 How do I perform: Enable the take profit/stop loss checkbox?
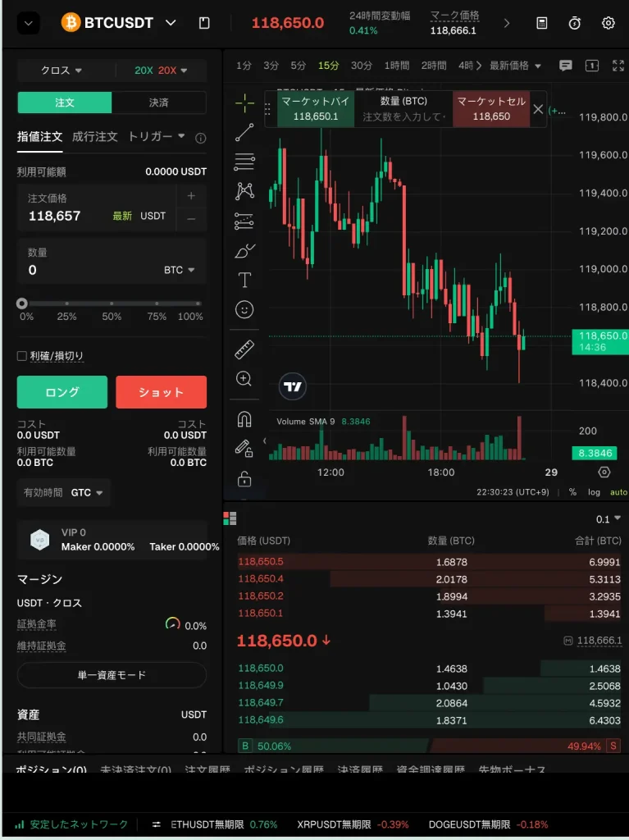(x=22, y=356)
